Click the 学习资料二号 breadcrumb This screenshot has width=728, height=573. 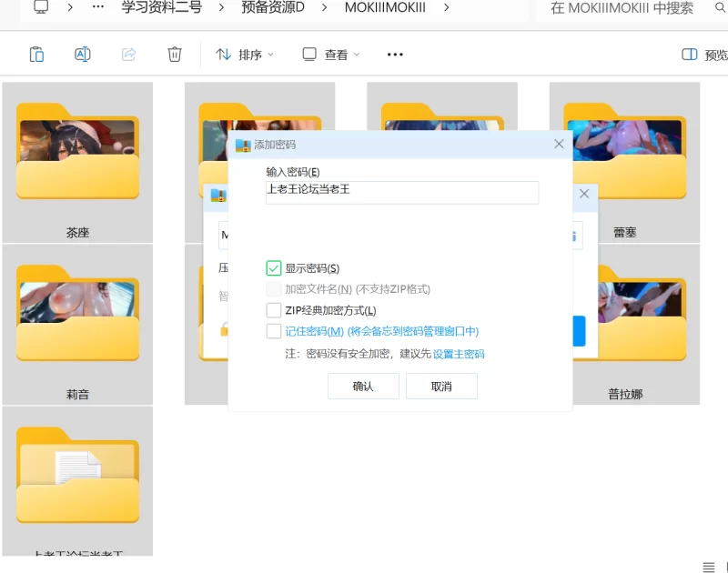pos(162,7)
